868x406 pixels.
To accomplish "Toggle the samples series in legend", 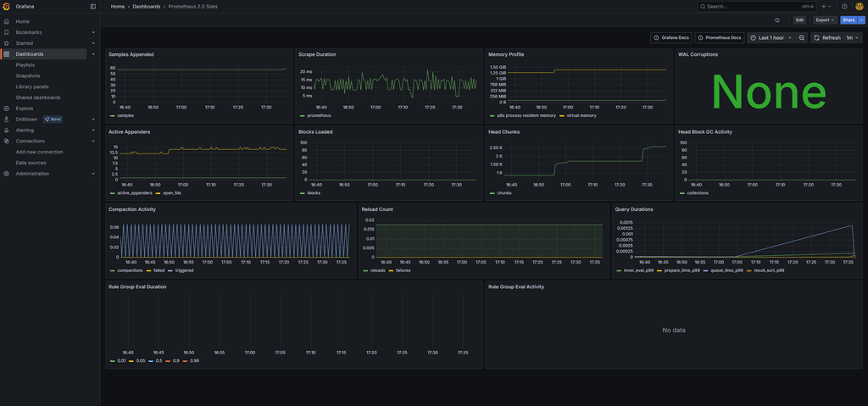I will coord(124,115).
